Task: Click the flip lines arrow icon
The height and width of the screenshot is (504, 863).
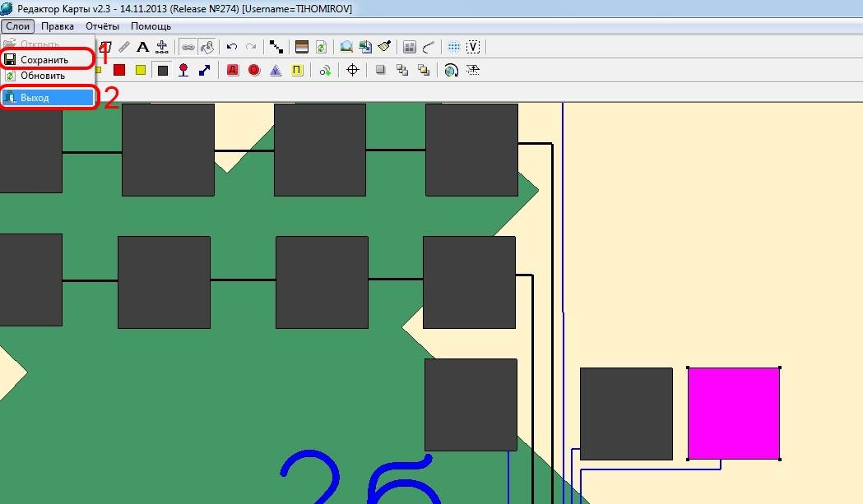Action: [473, 70]
